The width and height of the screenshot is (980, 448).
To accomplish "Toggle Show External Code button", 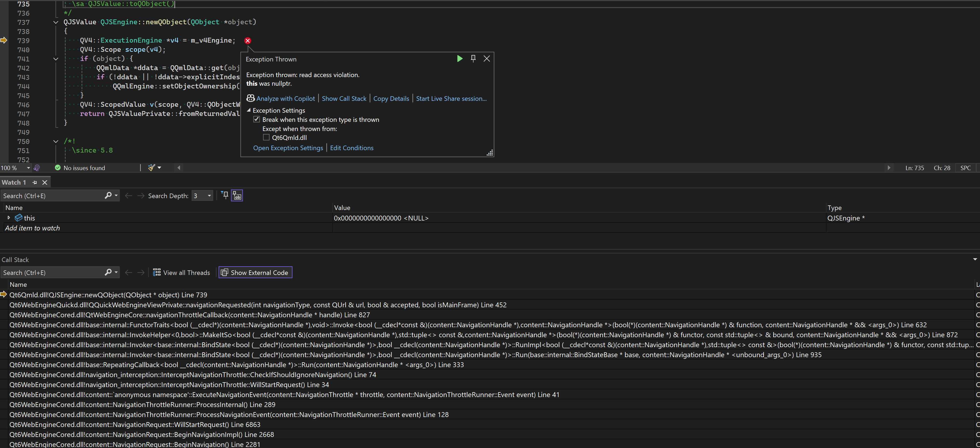I will click(255, 273).
